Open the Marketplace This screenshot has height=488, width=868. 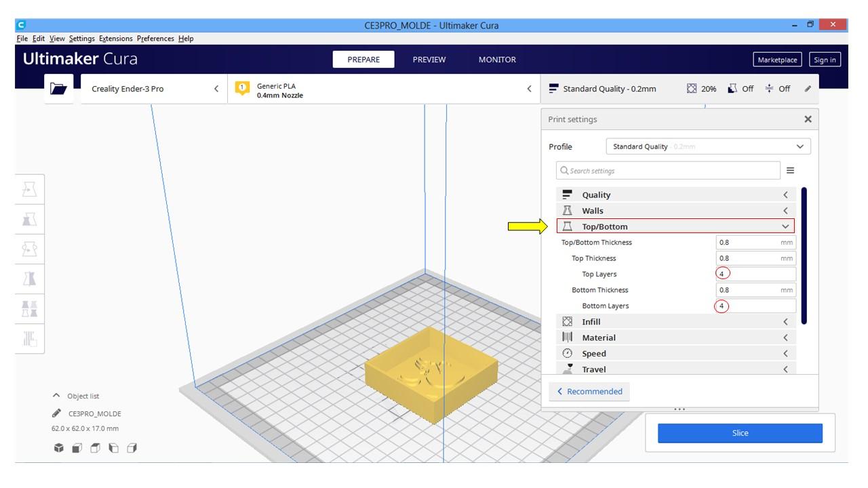tap(777, 60)
